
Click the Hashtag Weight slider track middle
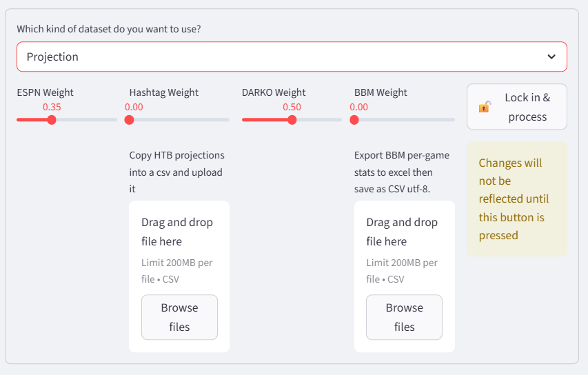179,120
